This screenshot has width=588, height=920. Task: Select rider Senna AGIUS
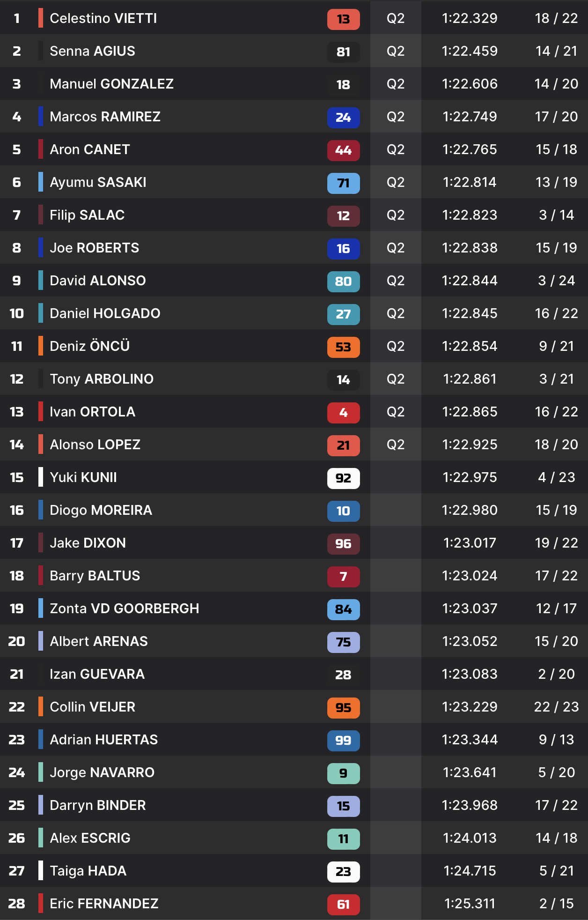tap(92, 51)
